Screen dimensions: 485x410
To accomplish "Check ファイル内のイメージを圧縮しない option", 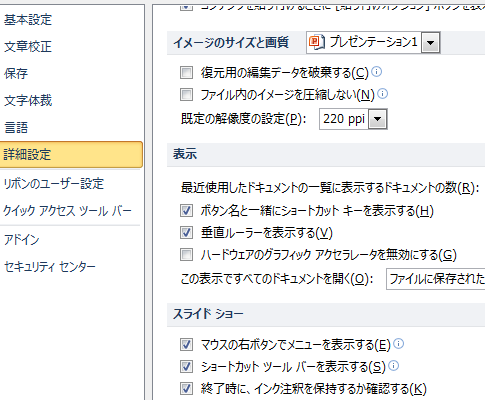I will (186, 95).
